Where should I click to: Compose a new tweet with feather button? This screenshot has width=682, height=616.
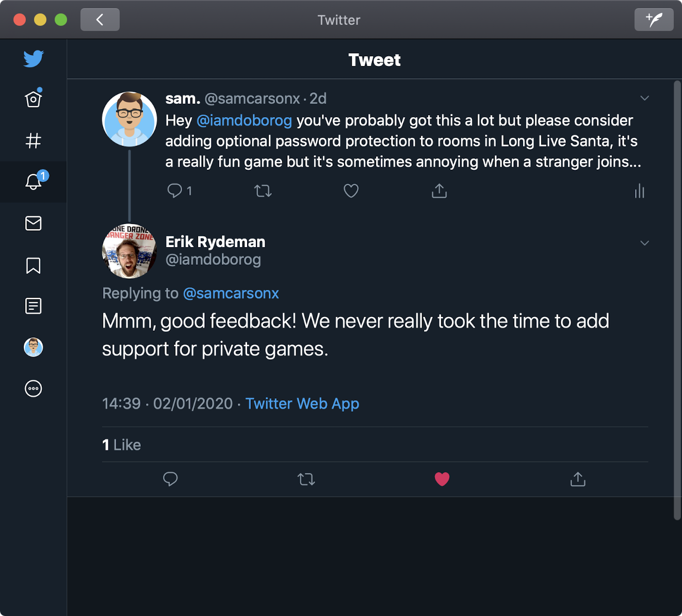click(654, 20)
